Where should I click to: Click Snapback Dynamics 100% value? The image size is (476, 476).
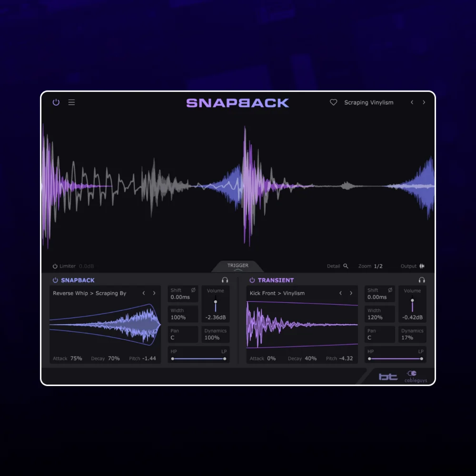coord(212,337)
